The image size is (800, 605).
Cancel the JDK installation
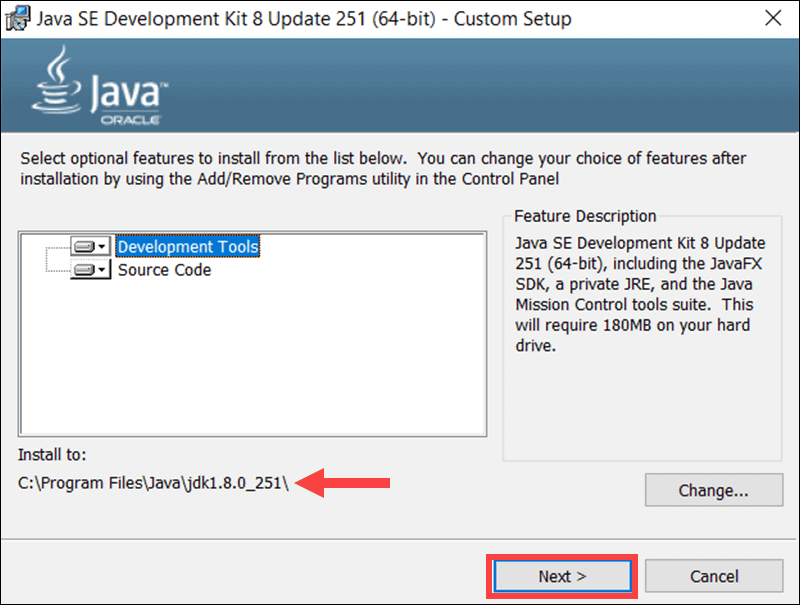[714, 576]
